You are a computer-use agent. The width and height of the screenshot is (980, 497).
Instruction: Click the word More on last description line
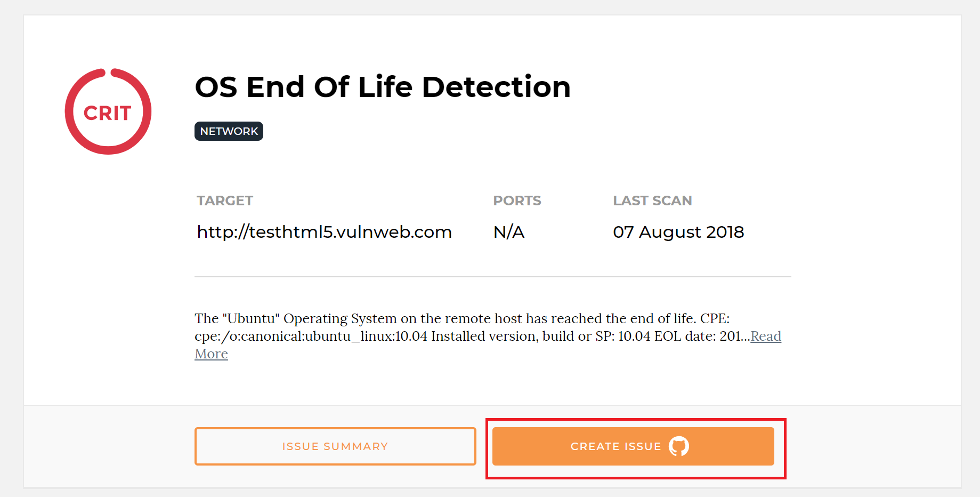(211, 354)
